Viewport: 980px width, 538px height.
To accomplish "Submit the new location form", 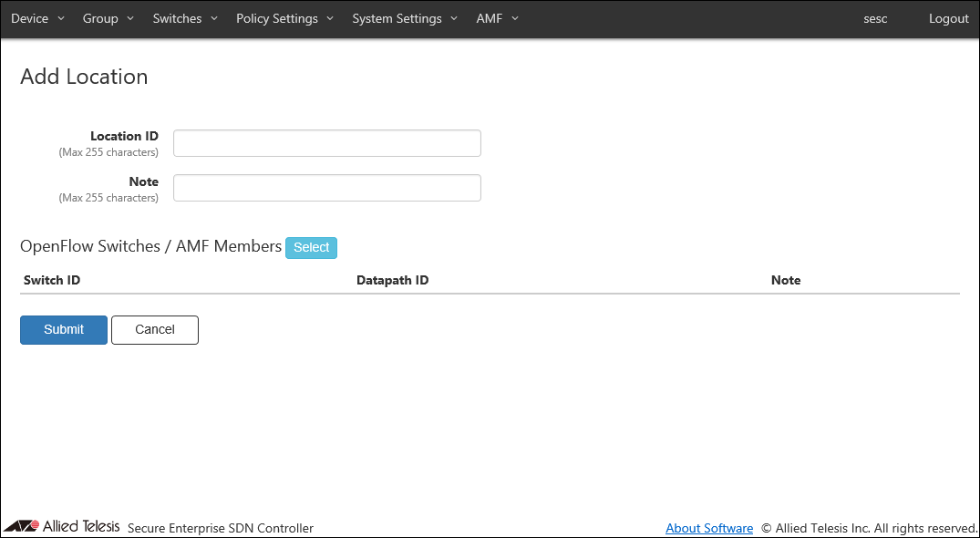I will coord(64,330).
